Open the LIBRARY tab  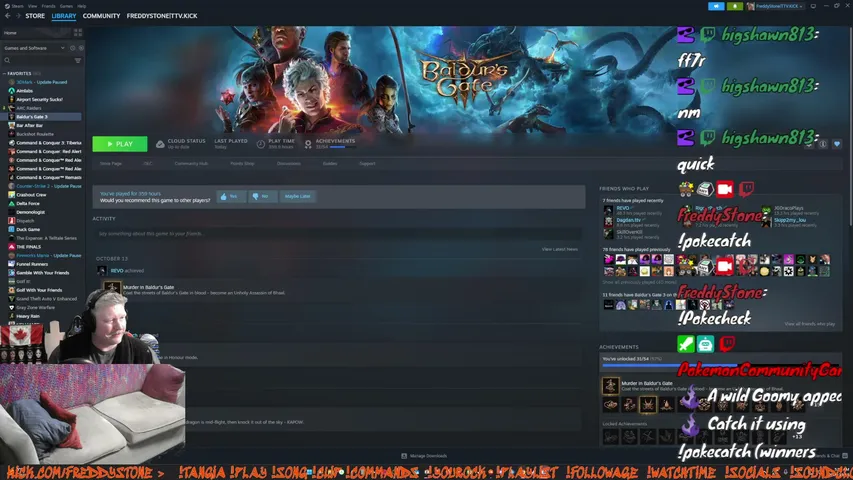tap(64, 16)
